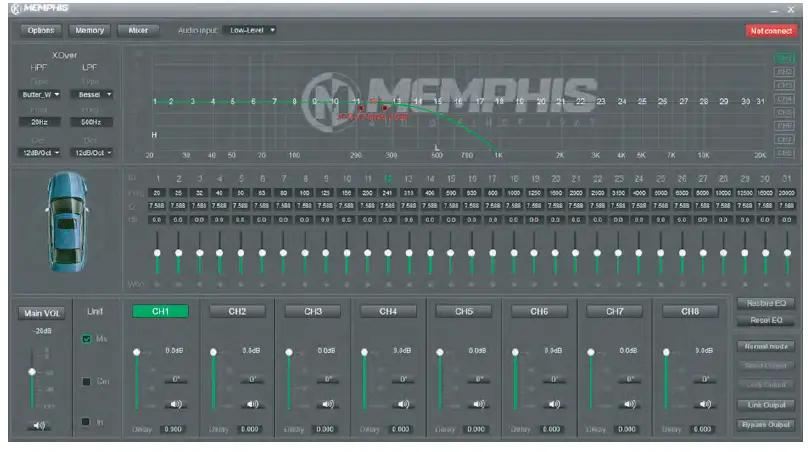This screenshot has width=808, height=452.
Task: Click the Restore EQ button
Action: 766,304
